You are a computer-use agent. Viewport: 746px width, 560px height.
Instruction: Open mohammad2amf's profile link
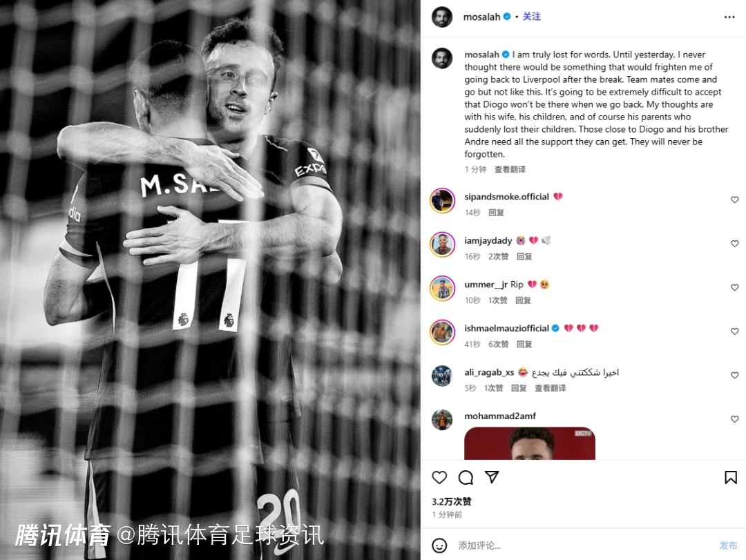click(x=500, y=416)
